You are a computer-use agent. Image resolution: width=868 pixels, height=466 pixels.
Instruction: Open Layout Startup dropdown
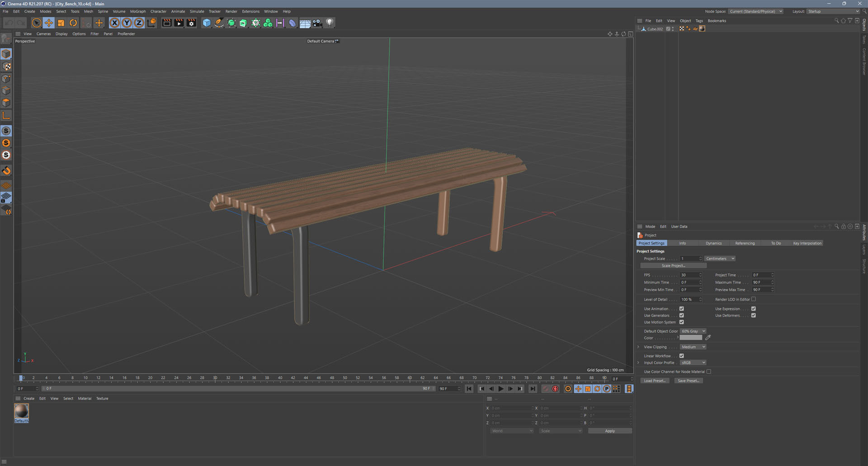833,11
